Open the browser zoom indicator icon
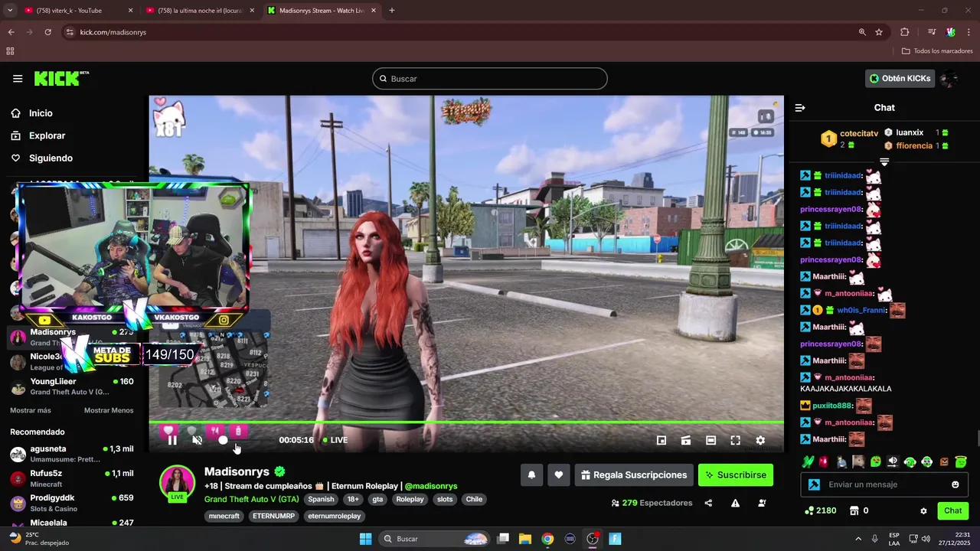The image size is (980, 551). point(862,32)
